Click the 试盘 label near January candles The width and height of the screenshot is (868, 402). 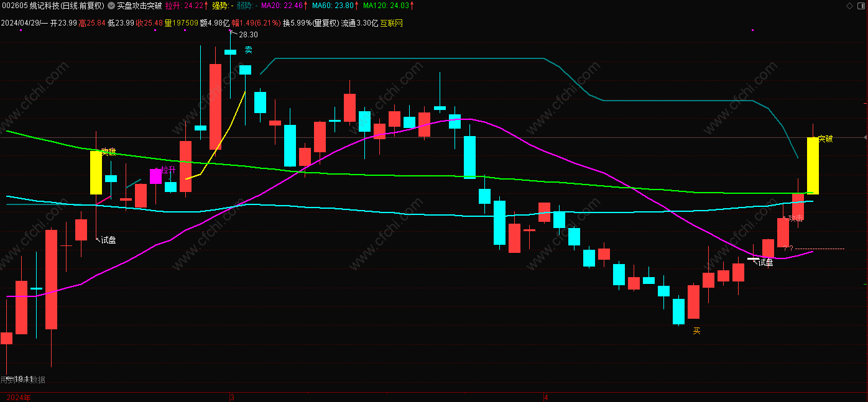pos(108,240)
